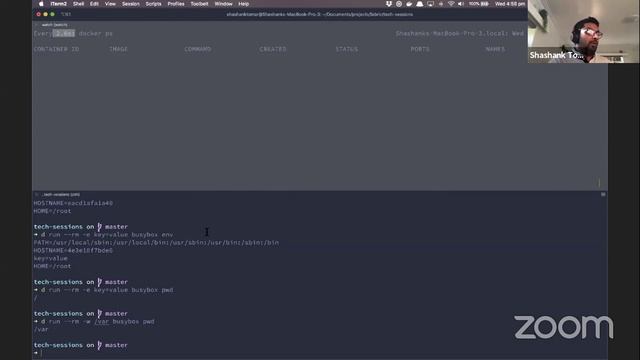Screen dimensions: 640x360
Task: Click the battery status indicator
Action: coord(479,4)
